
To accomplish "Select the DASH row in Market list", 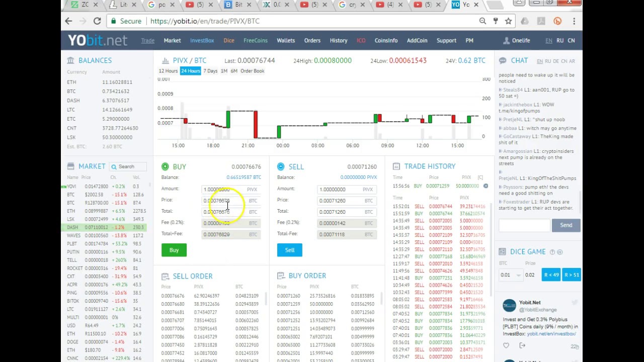I will [x=104, y=227].
